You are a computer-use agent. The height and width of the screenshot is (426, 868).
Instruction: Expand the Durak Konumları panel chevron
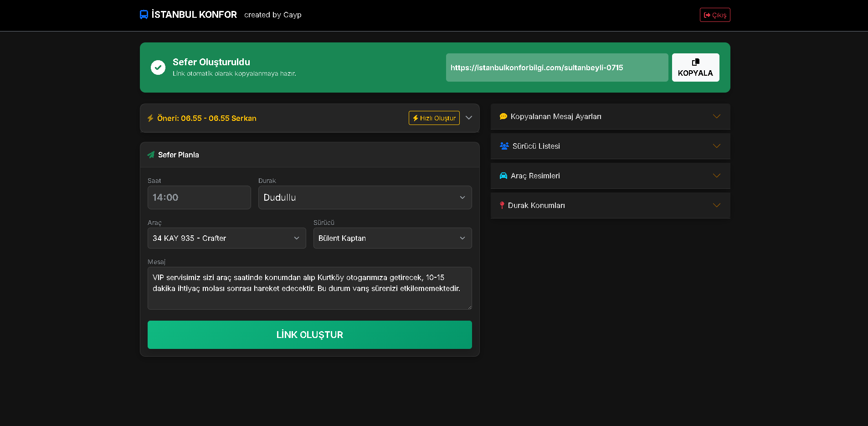point(716,205)
